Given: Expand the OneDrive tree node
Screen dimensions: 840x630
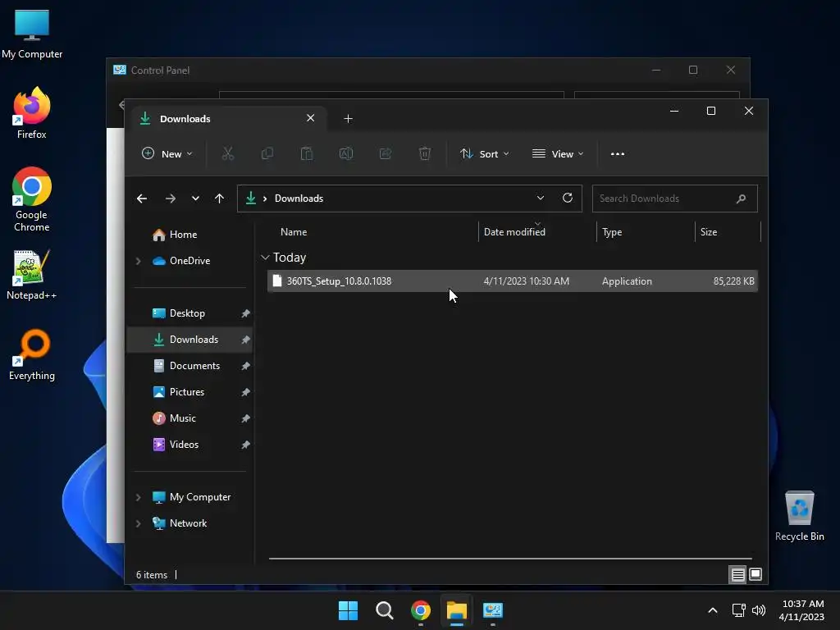Looking at the screenshot, I should point(138,261).
